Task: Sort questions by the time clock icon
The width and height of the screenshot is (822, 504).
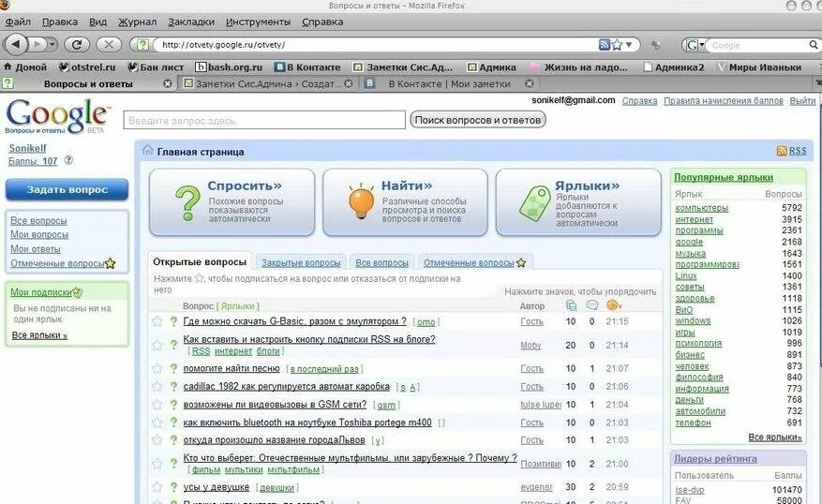Action: pos(613,304)
